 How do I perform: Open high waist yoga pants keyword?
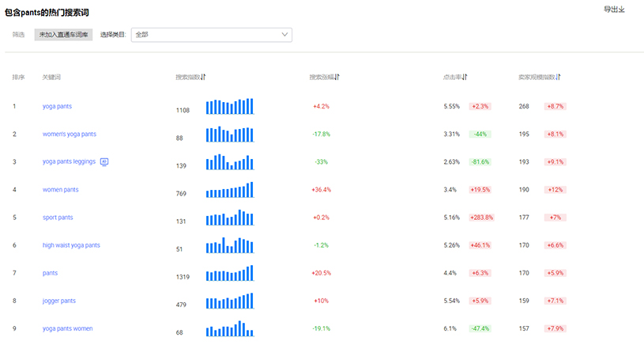[71, 245]
